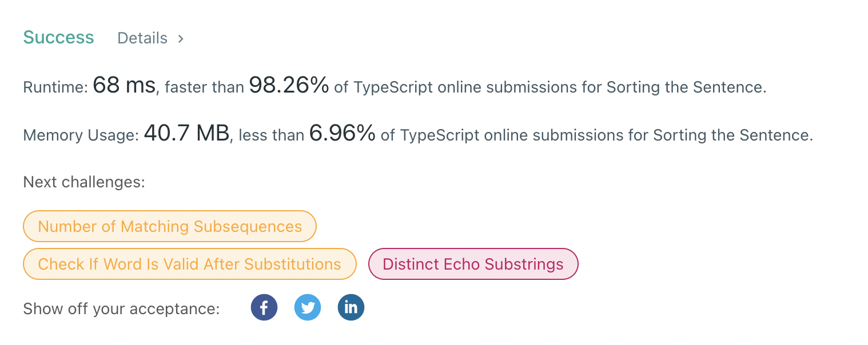The height and width of the screenshot is (345, 868).
Task: Expand the chevron arrow beside Details
Action: 181,38
